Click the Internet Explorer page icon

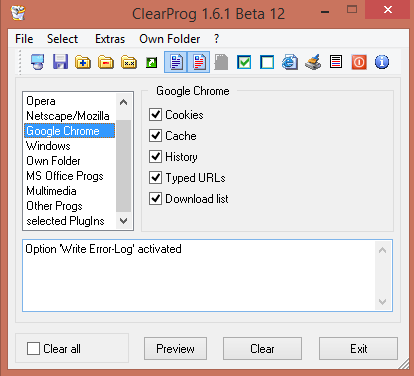(290, 62)
